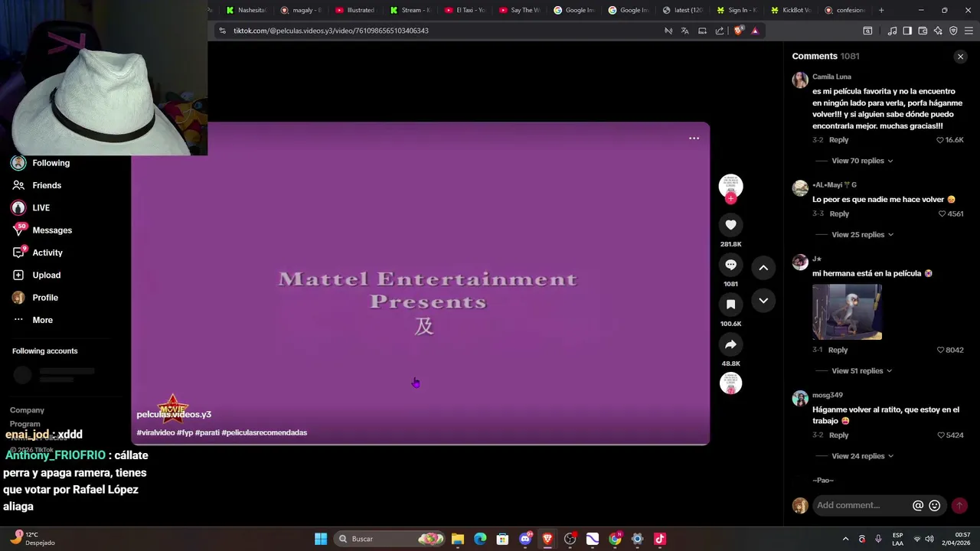Expand View 24 replies

[x=862, y=456]
